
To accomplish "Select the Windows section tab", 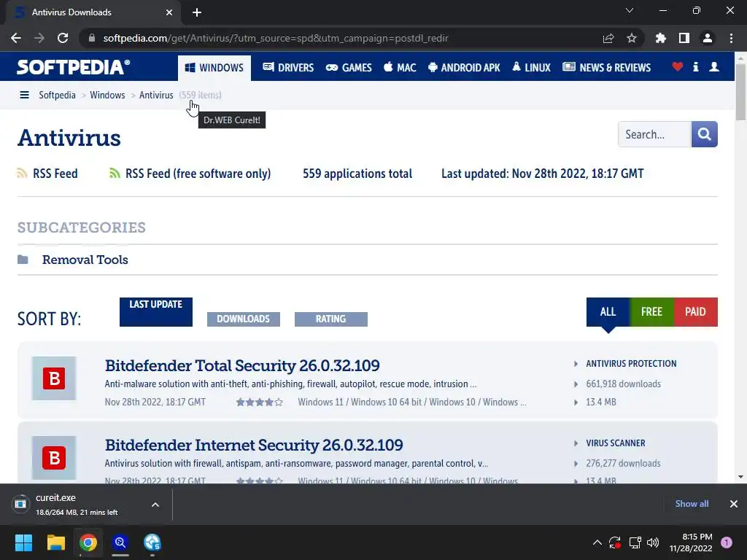I will (214, 68).
